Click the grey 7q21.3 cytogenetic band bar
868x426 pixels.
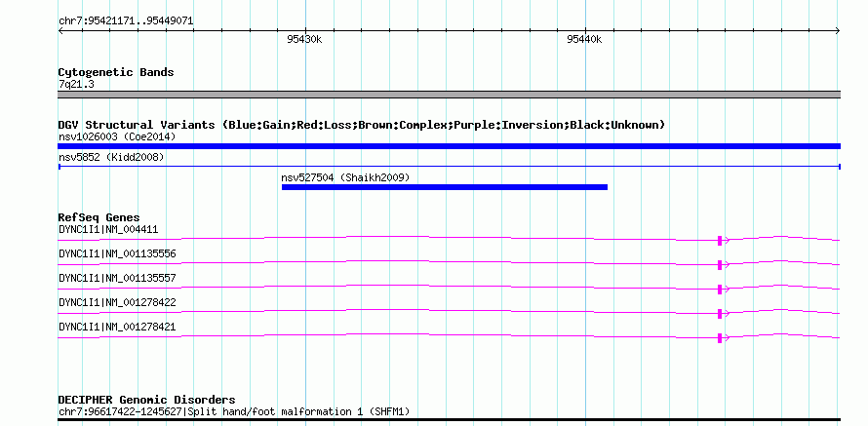click(x=449, y=95)
